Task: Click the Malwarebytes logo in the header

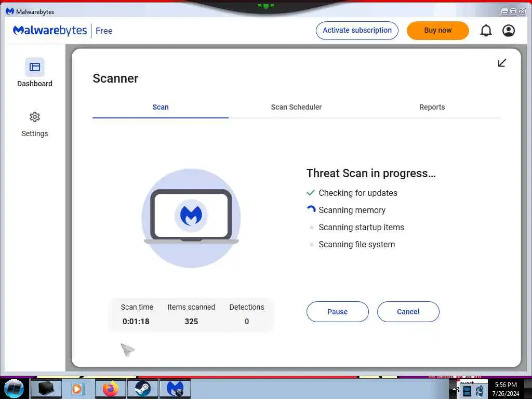Action: click(50, 31)
